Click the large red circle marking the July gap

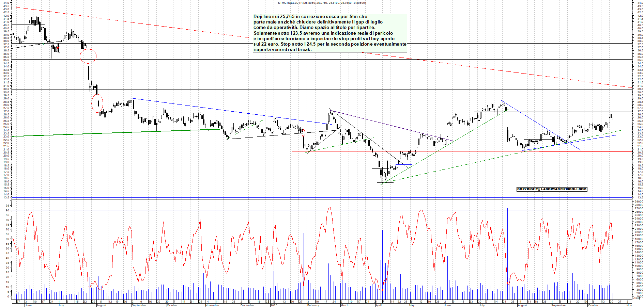(88, 56)
